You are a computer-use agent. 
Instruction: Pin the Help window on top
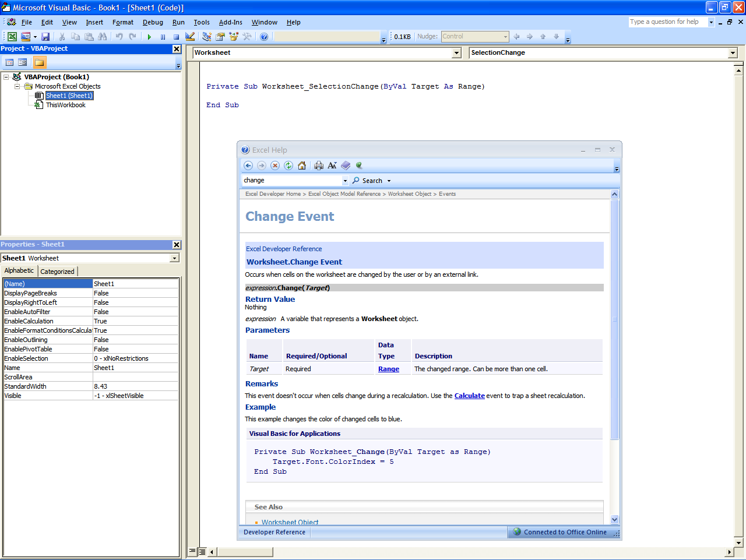click(x=358, y=165)
